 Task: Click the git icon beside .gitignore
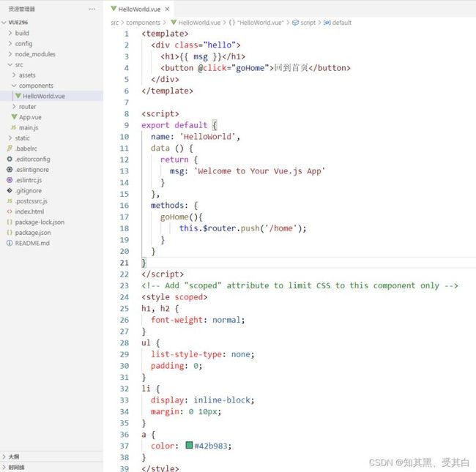pos(9,191)
